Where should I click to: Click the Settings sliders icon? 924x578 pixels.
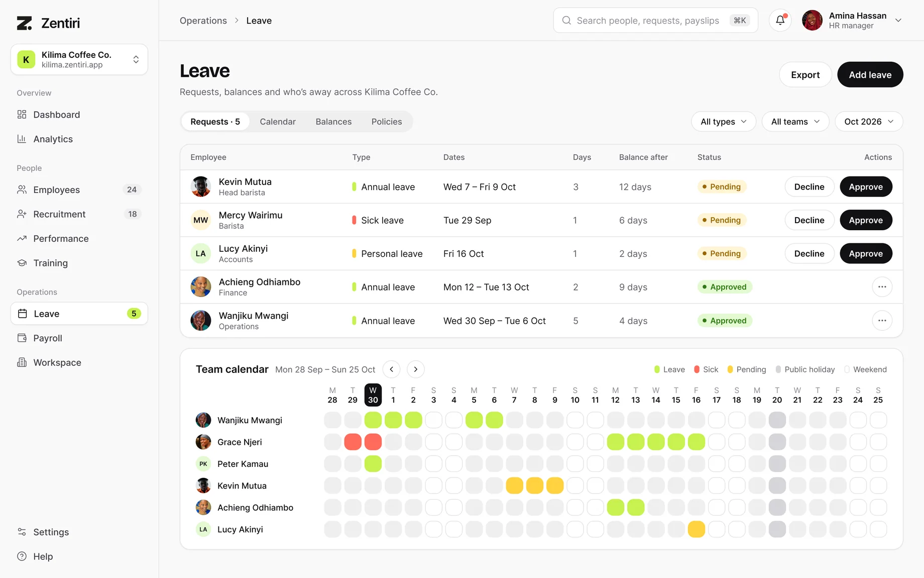[x=22, y=532]
